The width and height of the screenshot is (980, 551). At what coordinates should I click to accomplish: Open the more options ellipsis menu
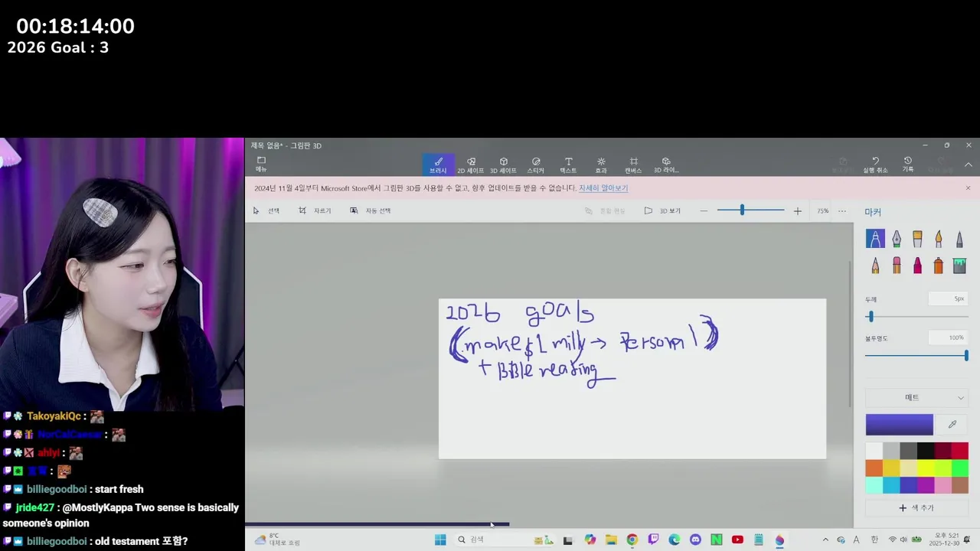click(842, 210)
